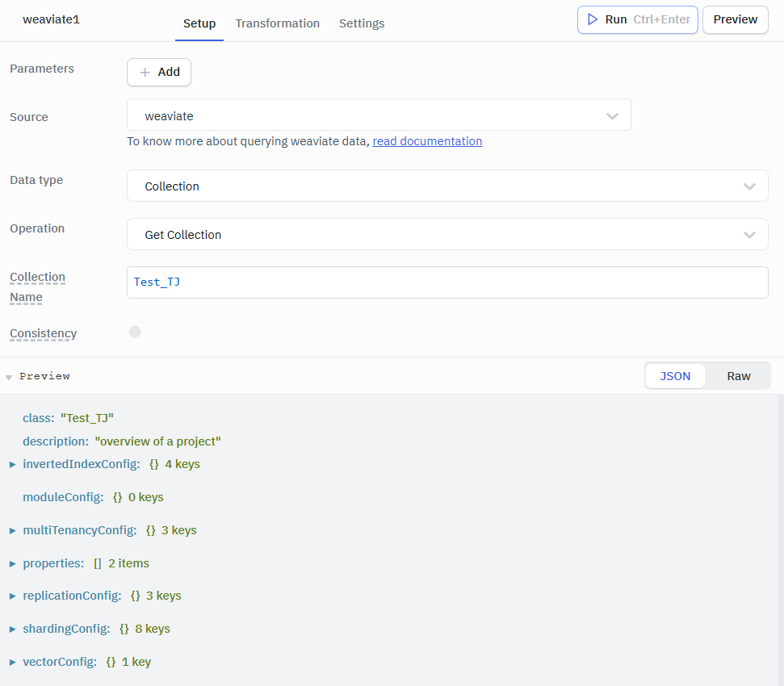Open the Settings tab
Viewport: 784px width, 686px height.
point(362,23)
